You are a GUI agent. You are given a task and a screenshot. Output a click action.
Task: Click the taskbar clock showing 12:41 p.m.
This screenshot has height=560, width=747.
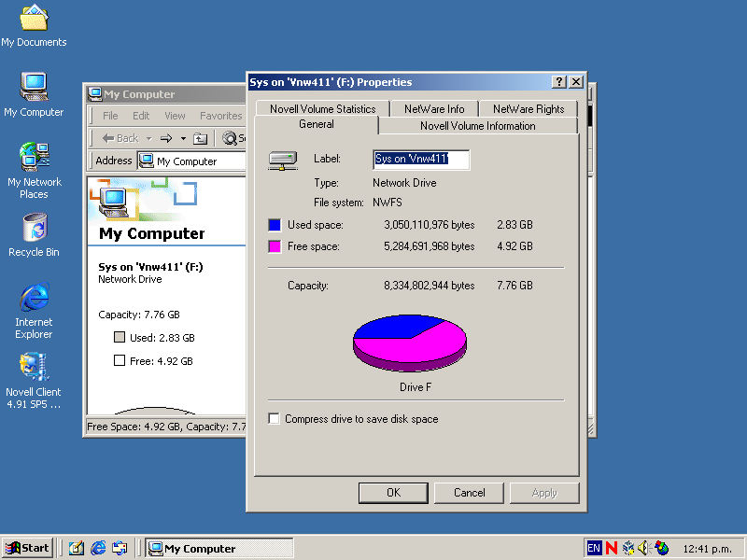pos(707,549)
